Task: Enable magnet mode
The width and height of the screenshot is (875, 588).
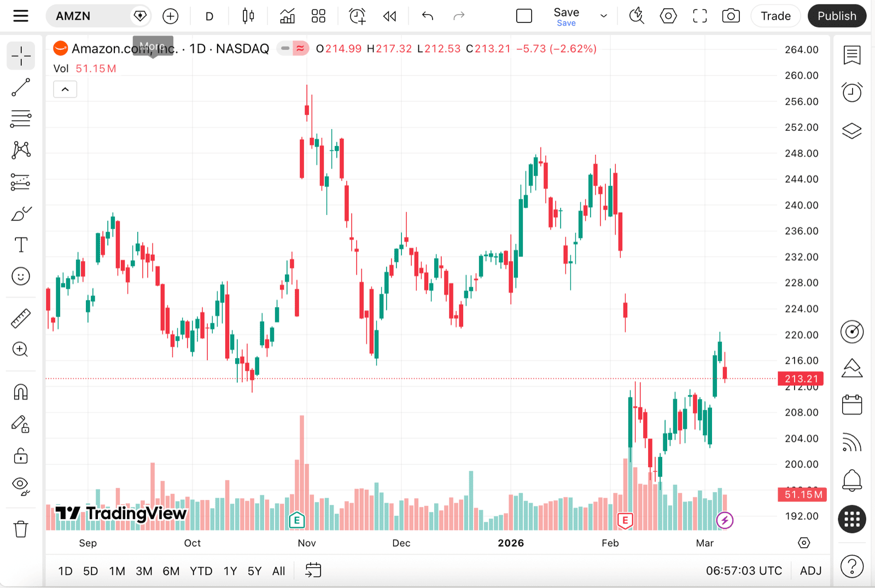Action: [20, 392]
